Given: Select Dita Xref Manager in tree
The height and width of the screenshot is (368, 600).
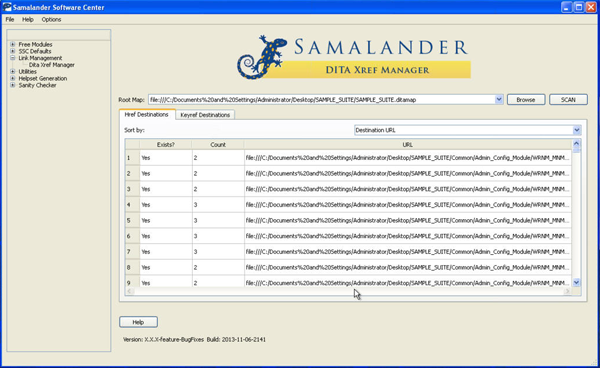Looking at the screenshot, I should coord(52,65).
